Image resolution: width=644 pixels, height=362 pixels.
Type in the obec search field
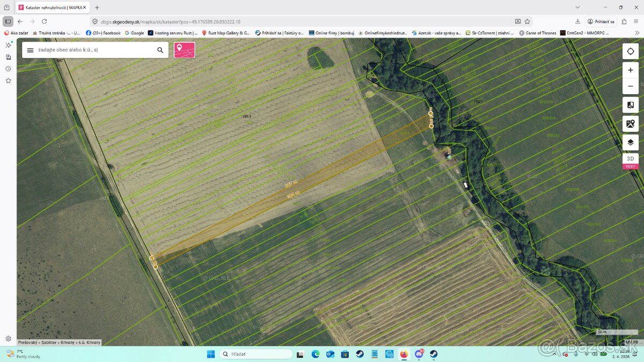tap(94, 50)
